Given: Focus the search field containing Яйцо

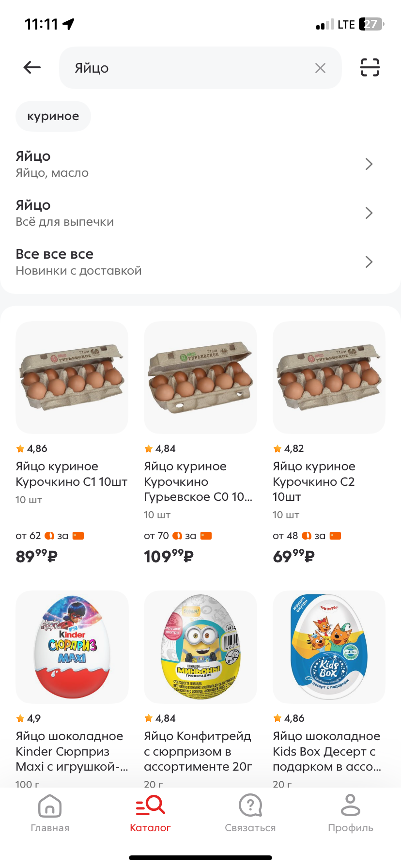Looking at the screenshot, I should pyautogui.click(x=200, y=68).
